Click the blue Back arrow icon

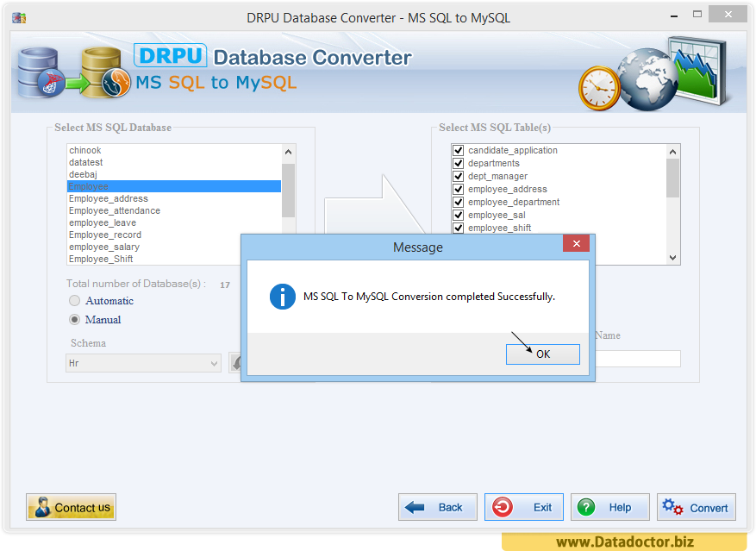(415, 507)
